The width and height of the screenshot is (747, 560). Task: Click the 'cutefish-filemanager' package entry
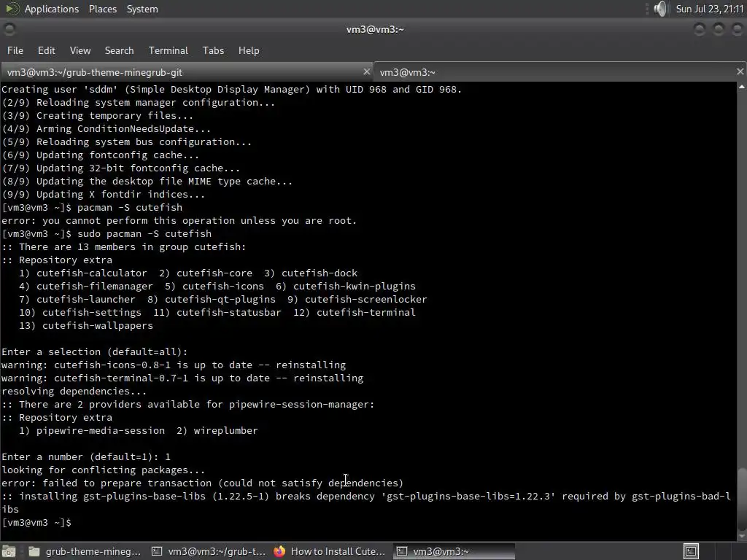pyautogui.click(x=94, y=286)
